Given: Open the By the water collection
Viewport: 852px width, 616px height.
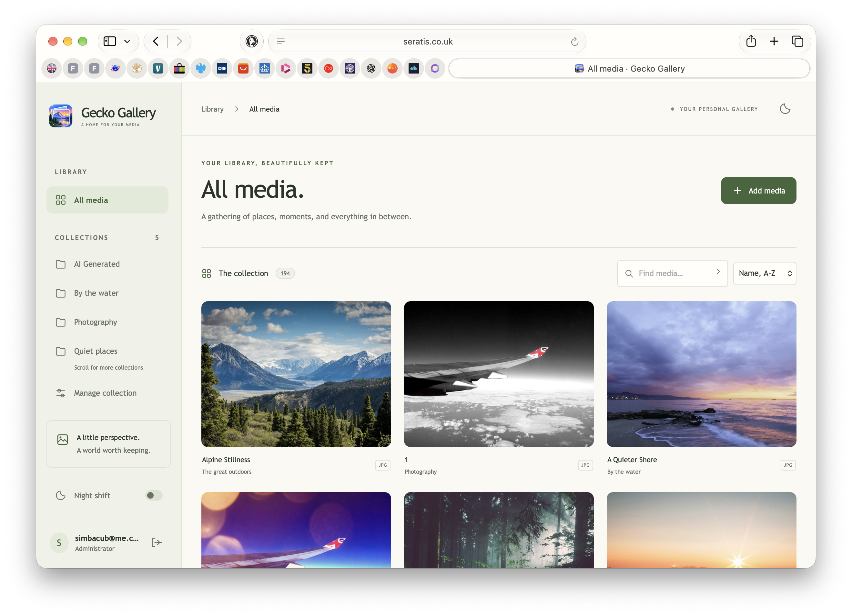Looking at the screenshot, I should 107,293.
